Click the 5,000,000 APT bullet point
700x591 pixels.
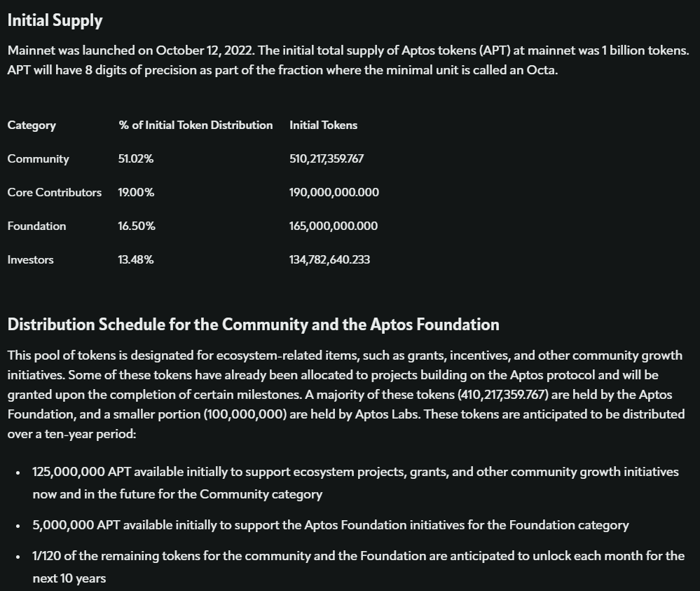330,525
